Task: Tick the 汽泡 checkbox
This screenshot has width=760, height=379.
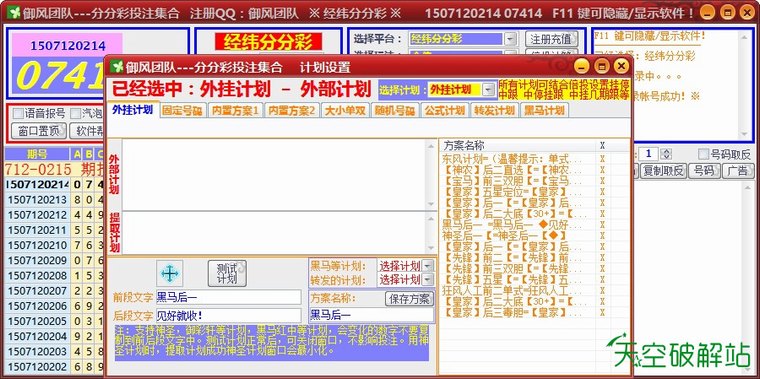Action: pyautogui.click(x=76, y=114)
